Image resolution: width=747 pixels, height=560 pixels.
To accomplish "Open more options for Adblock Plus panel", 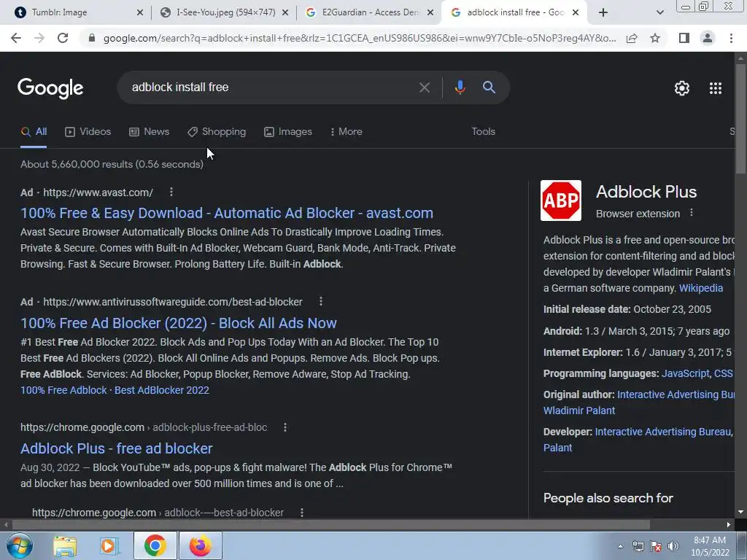I will pos(692,213).
